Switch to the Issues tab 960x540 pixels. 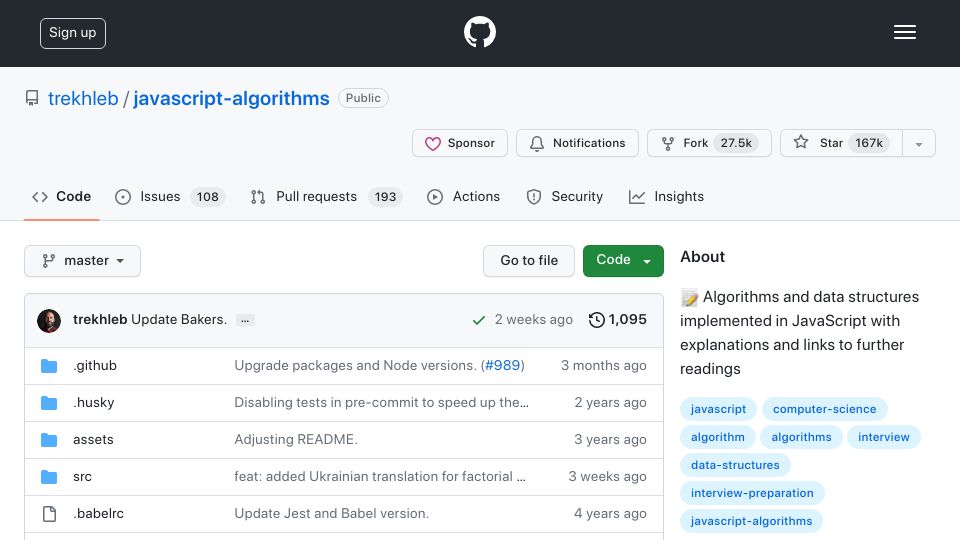[170, 197]
